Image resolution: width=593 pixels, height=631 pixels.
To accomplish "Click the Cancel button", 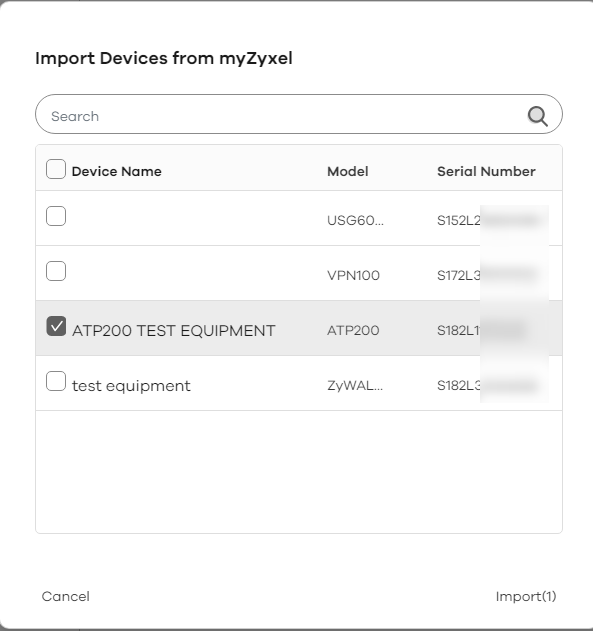I will tap(66, 596).
